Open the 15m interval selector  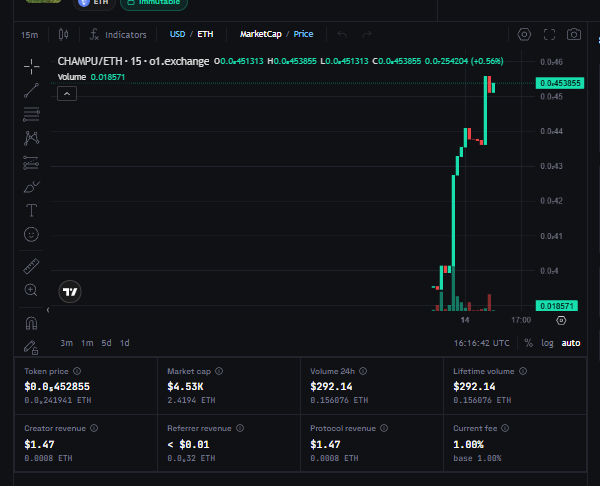click(x=29, y=35)
